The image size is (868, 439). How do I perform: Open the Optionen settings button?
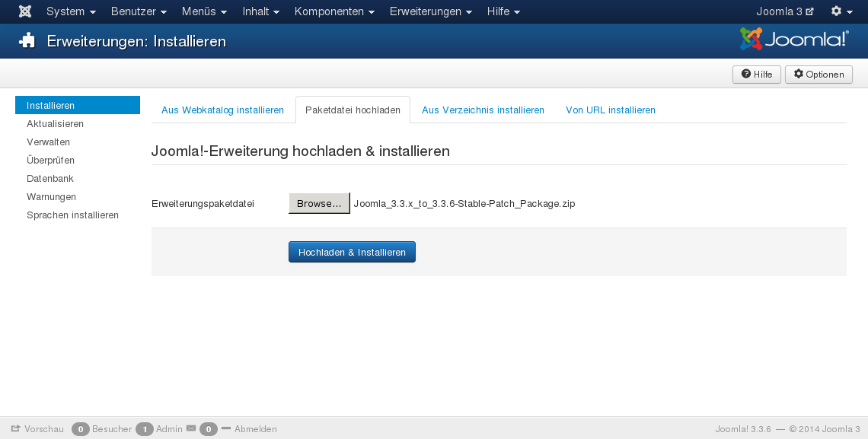[x=819, y=75]
